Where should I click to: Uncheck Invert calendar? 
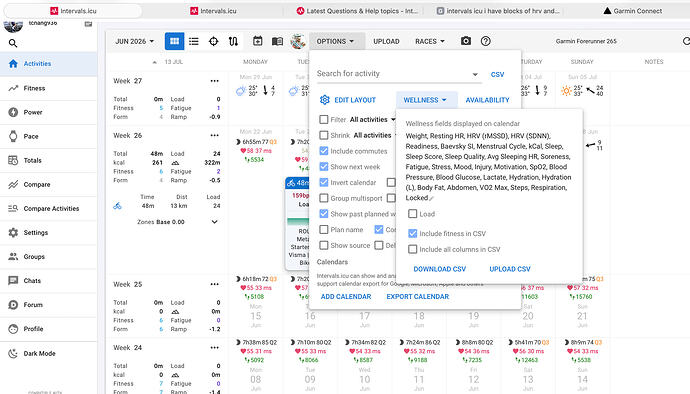click(x=324, y=182)
